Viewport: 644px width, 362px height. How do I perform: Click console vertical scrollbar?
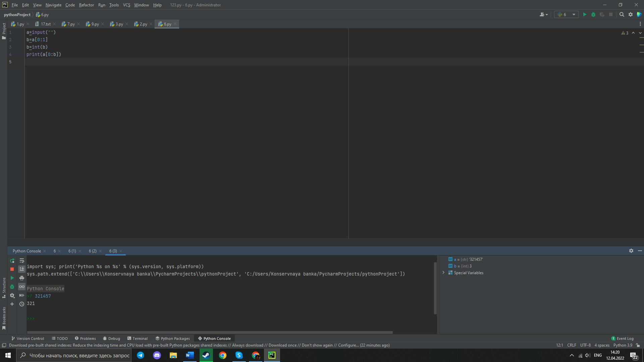tap(435, 288)
